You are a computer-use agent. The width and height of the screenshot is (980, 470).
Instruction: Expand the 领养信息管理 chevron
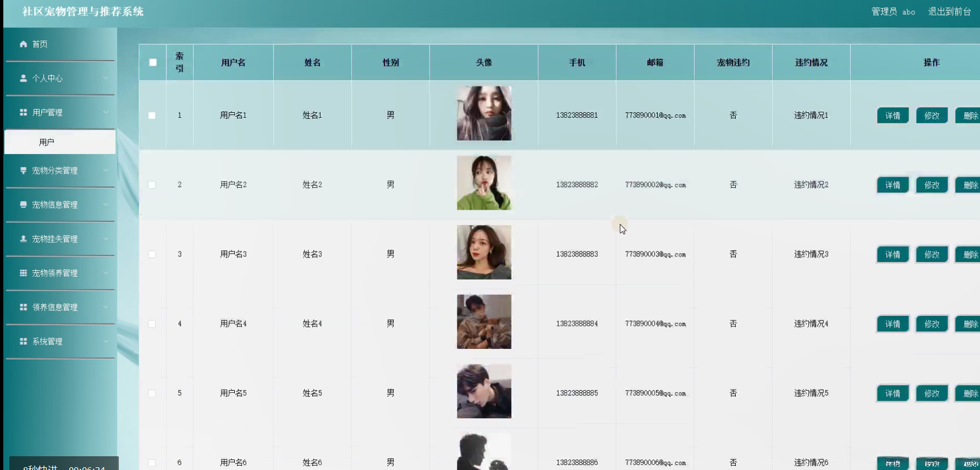tap(106, 307)
